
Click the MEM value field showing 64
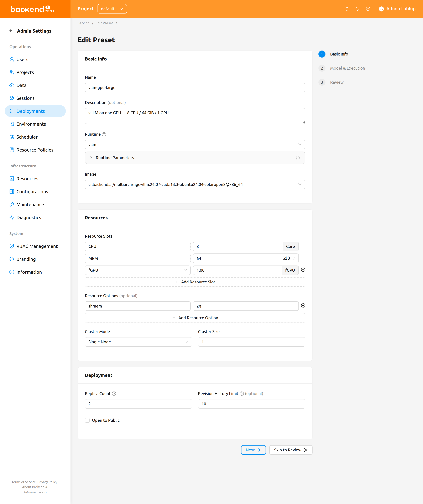coord(236,258)
